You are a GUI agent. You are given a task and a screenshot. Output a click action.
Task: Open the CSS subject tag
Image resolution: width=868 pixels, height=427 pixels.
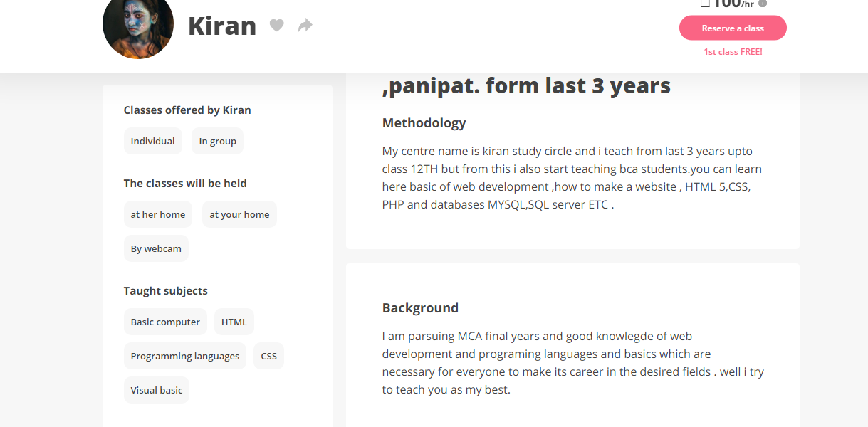(269, 356)
